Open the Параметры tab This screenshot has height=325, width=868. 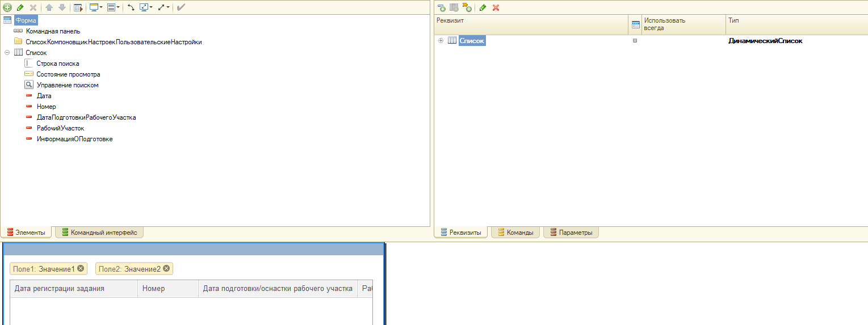click(571, 233)
